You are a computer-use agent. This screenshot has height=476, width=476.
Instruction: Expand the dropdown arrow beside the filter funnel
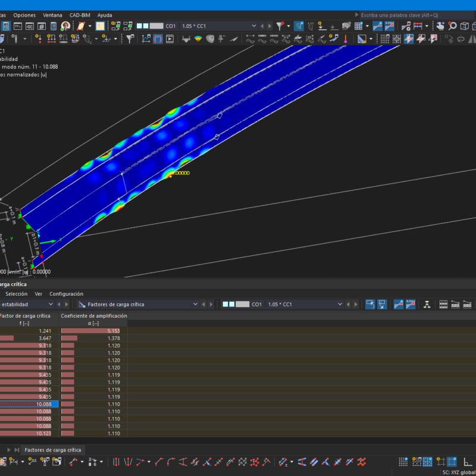(289, 26)
